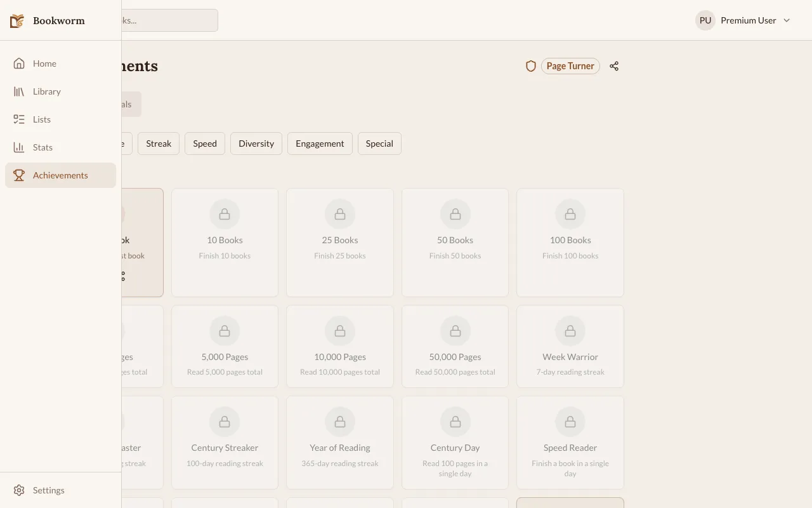Click the "Finish 10 books" description
812x508 pixels.
click(225, 256)
